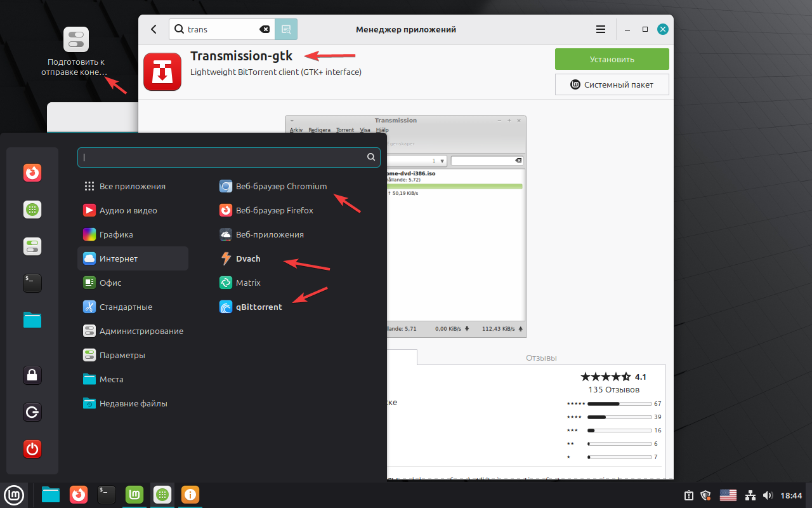Image resolution: width=812 pixels, height=508 pixels.
Task: Open the Files manager from the taskbar
Action: (51, 494)
